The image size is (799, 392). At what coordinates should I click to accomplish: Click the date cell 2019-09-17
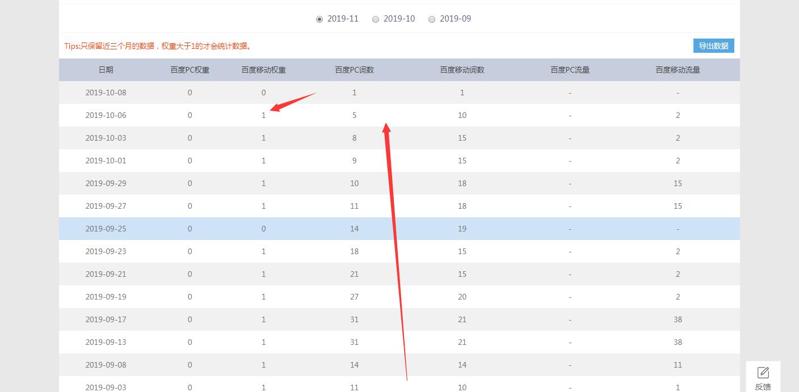tap(106, 320)
